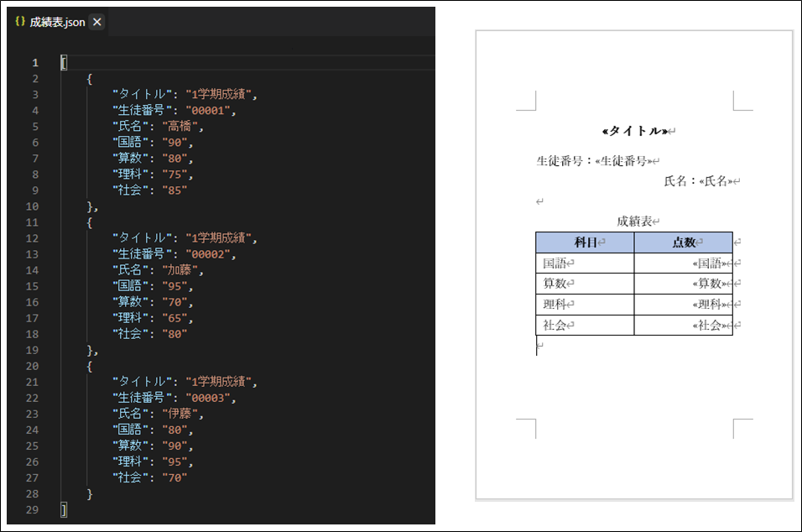Click the "高橋" name value
Viewport: 802px width, 532px height.
click(180, 127)
